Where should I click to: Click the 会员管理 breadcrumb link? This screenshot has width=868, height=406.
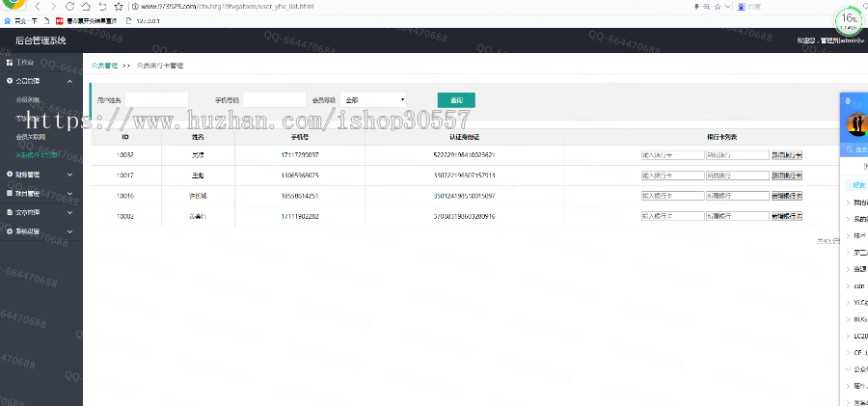coord(104,66)
